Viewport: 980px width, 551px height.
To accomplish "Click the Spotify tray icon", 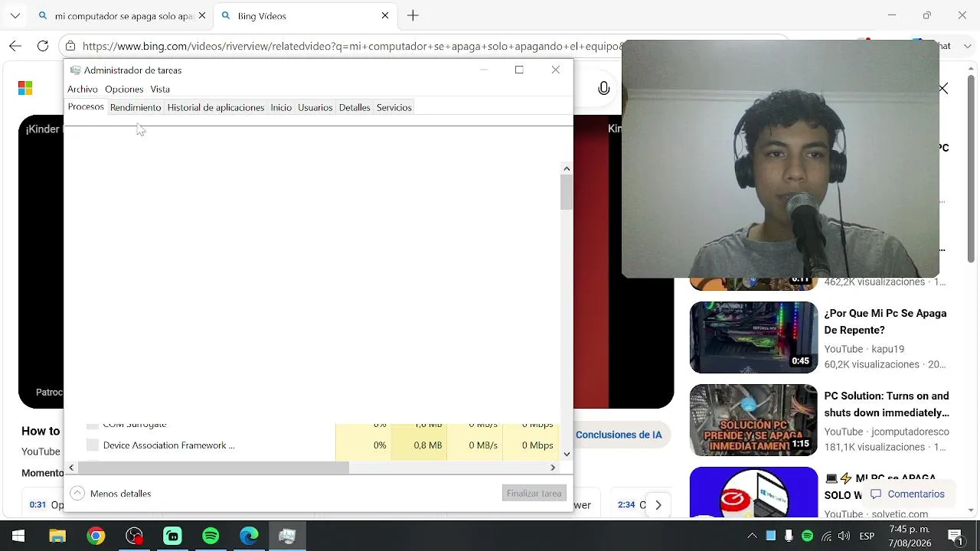I will click(807, 536).
